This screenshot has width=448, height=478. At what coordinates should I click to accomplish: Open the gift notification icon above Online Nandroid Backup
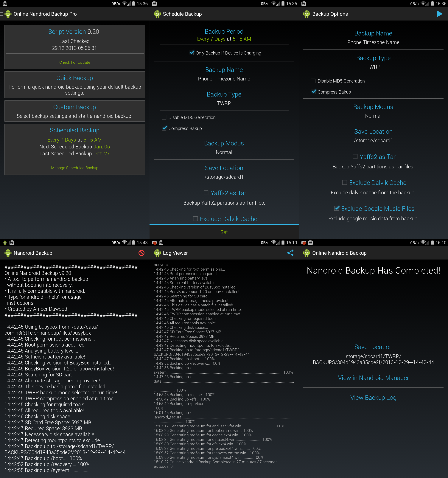304,243
